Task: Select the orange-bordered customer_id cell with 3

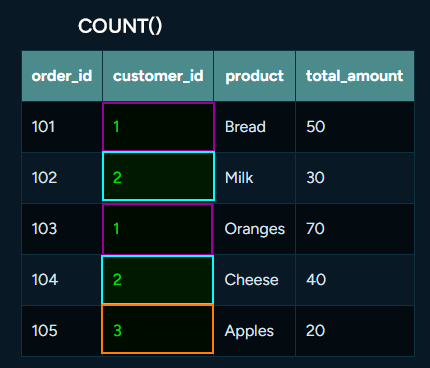Action: tap(157, 329)
